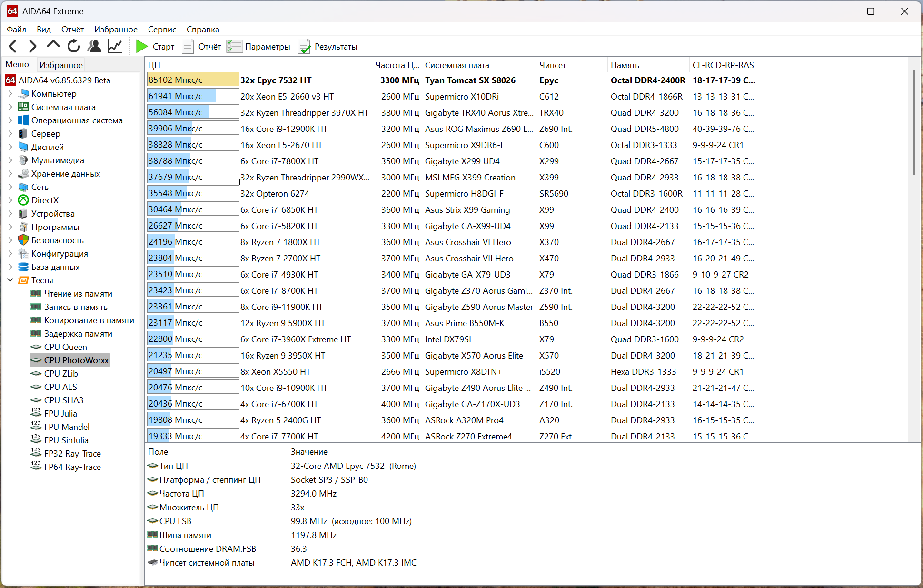Image resolution: width=923 pixels, height=588 pixels.
Task: Open the Сервис menu
Action: [x=162, y=30]
